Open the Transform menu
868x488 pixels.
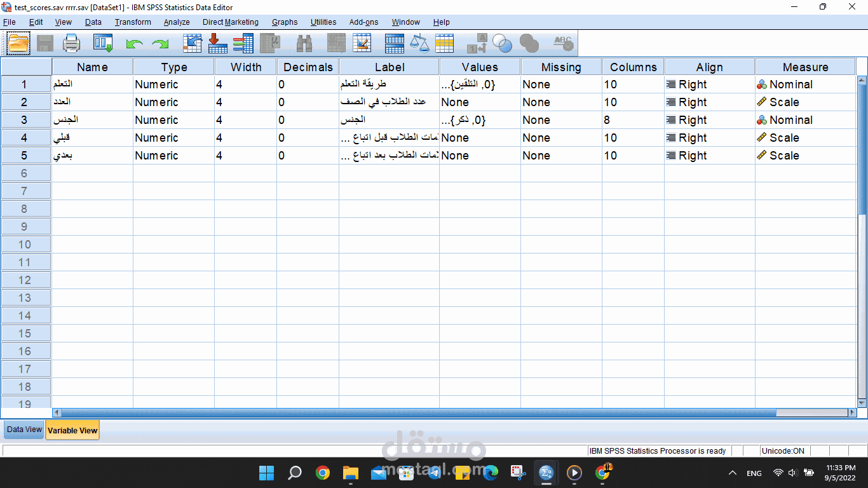coord(133,22)
